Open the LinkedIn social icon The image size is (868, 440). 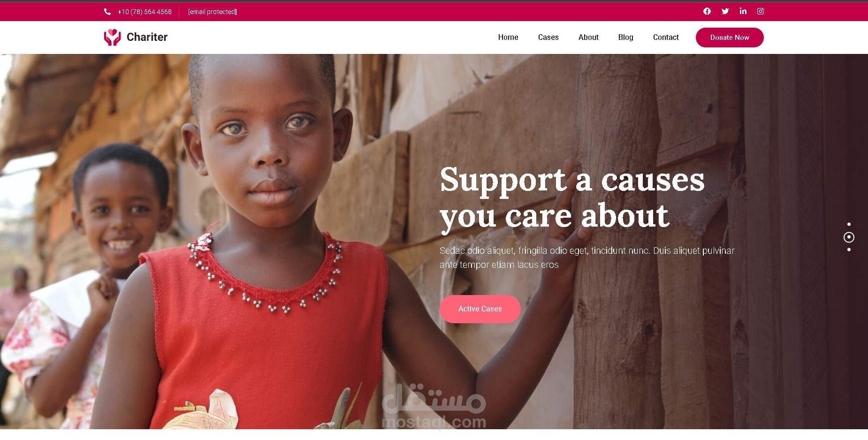point(743,11)
